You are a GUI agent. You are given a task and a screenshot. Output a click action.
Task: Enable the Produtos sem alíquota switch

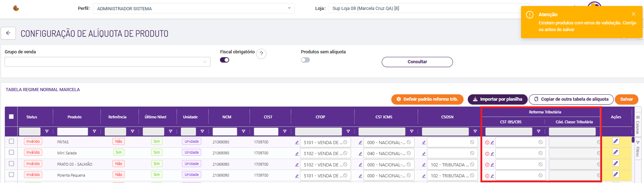(305, 60)
